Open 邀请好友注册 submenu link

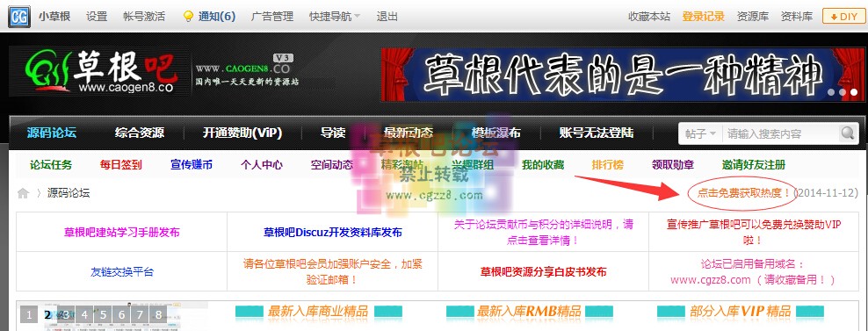click(x=754, y=164)
